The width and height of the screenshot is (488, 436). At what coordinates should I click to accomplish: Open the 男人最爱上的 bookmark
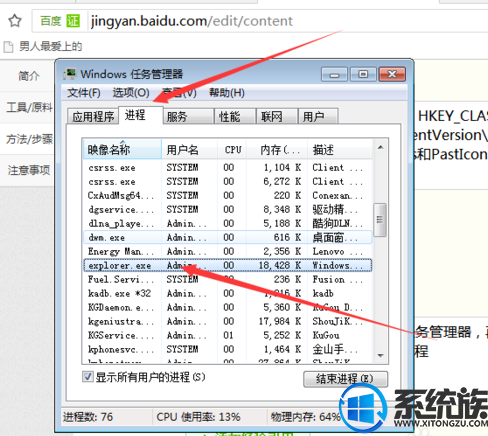click(43, 47)
